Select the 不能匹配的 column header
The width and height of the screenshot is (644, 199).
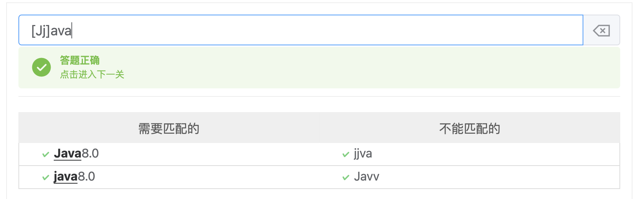pyautogui.click(x=469, y=128)
